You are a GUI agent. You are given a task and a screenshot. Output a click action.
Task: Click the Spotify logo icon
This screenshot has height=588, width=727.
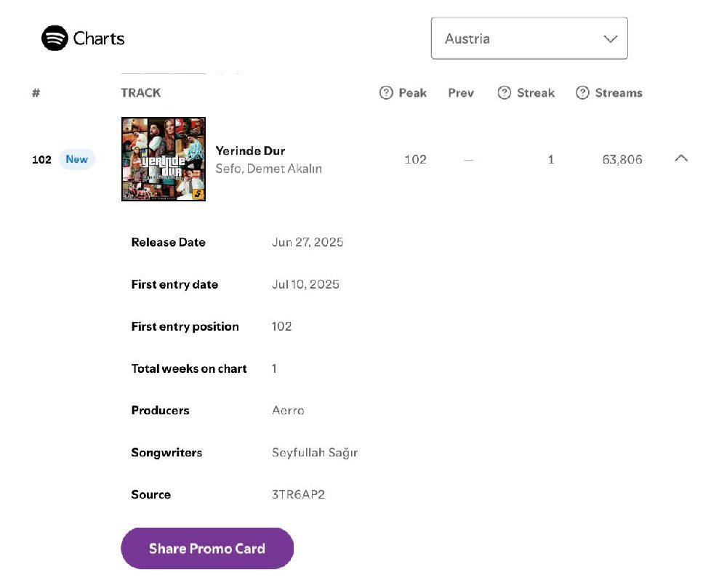55,39
